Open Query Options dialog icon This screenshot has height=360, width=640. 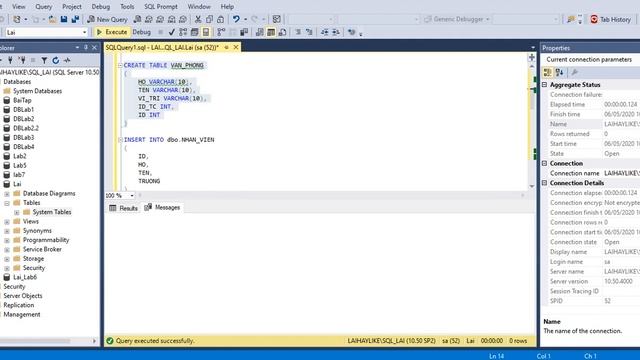pyautogui.click(x=195, y=32)
